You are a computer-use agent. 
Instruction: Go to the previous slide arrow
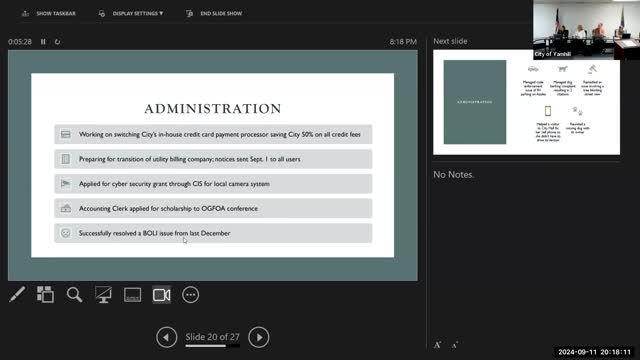167,337
